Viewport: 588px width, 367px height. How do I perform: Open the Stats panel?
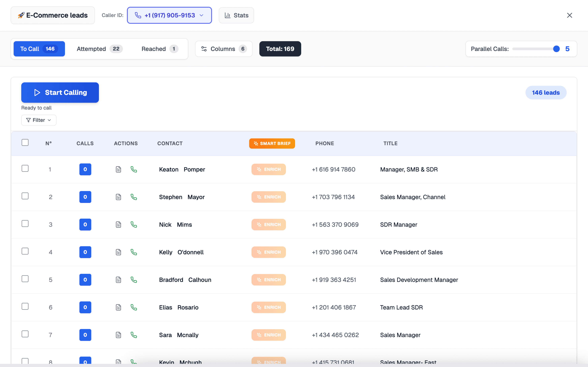[x=236, y=15]
